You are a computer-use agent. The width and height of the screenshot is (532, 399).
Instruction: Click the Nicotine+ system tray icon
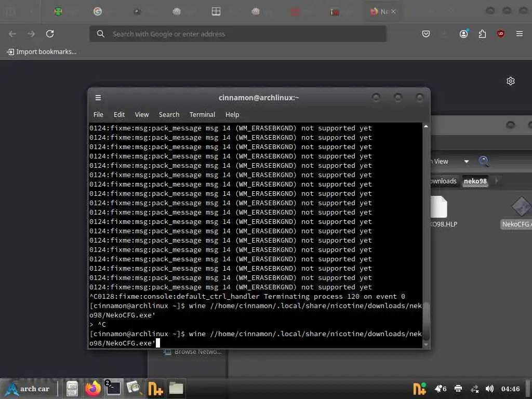[x=419, y=389]
